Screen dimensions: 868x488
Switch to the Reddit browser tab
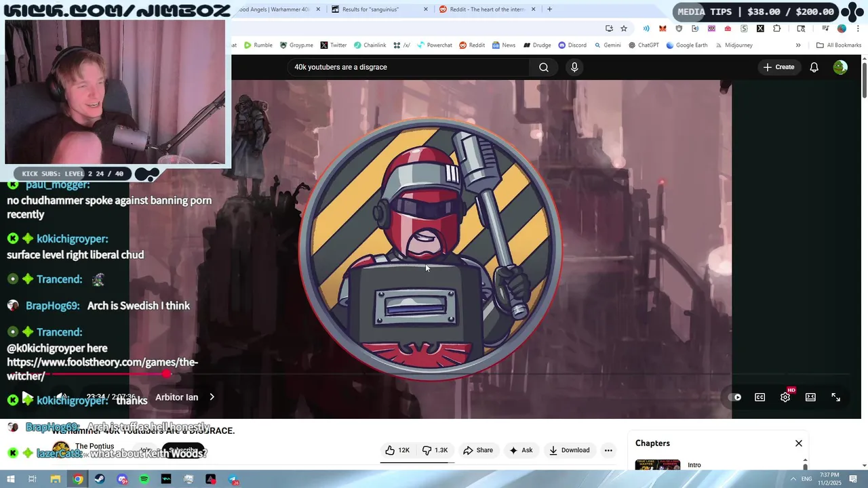click(x=487, y=9)
